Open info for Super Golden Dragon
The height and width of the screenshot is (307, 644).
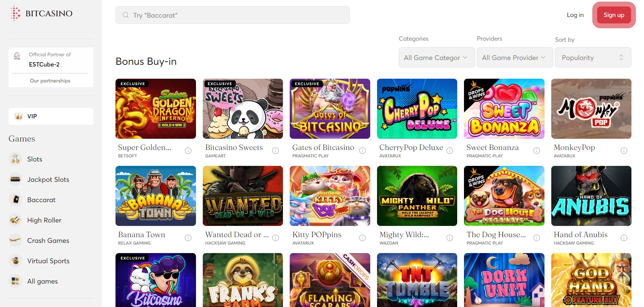188,151
